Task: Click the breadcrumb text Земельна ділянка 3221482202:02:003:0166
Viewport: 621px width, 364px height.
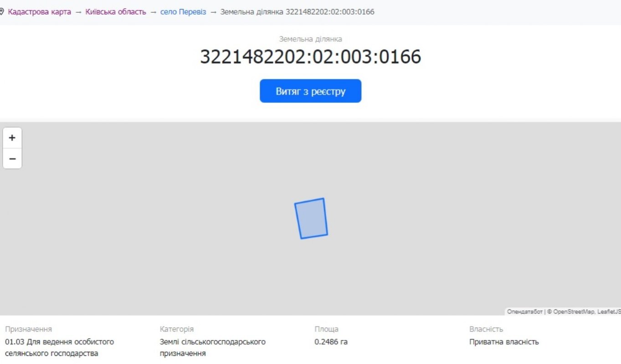Action: point(297,12)
